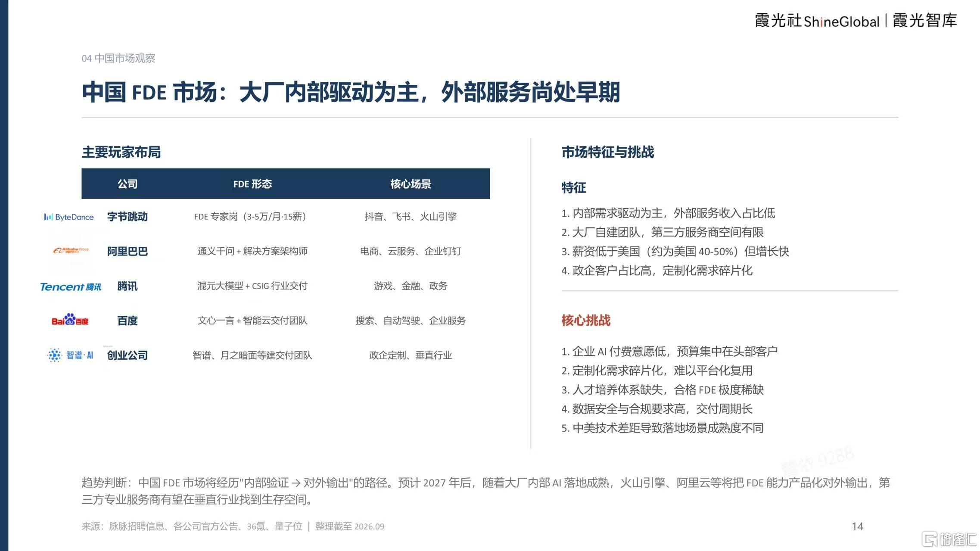Click the 电商、云服务、企业钉钉 cell
Screen dimensions: 980x551
tap(411, 251)
